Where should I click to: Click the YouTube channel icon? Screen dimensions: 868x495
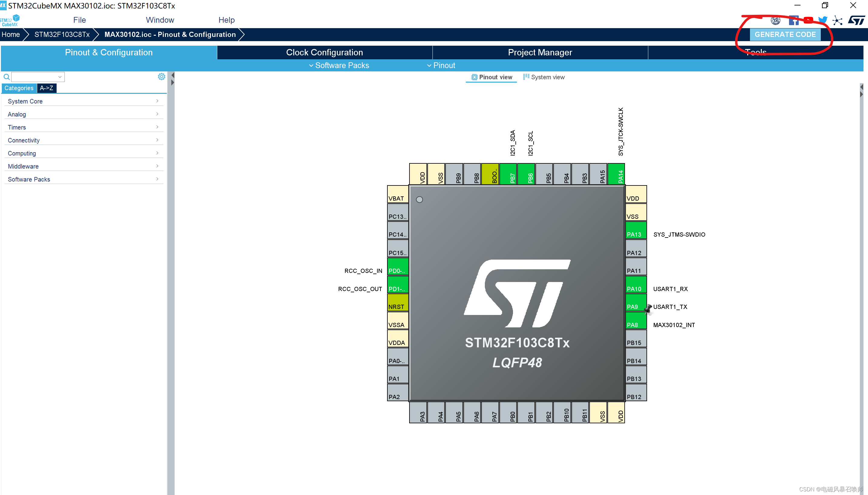809,20
